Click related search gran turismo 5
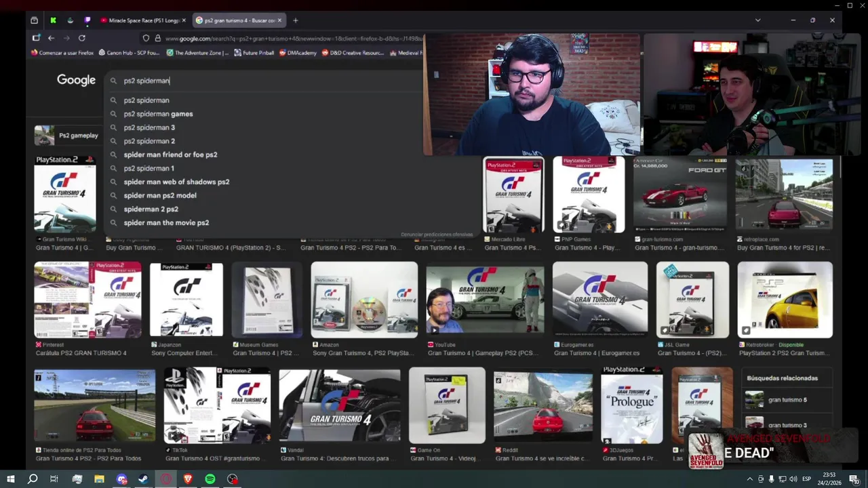The image size is (868, 488). coord(787,400)
